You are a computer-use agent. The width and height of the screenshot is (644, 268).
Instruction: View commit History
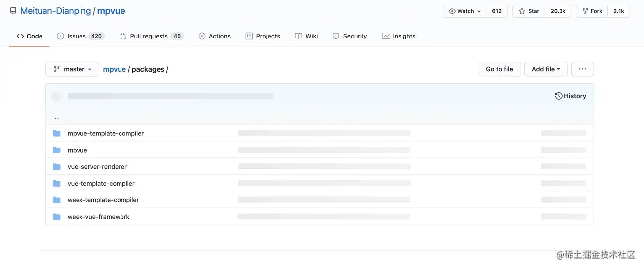(570, 96)
